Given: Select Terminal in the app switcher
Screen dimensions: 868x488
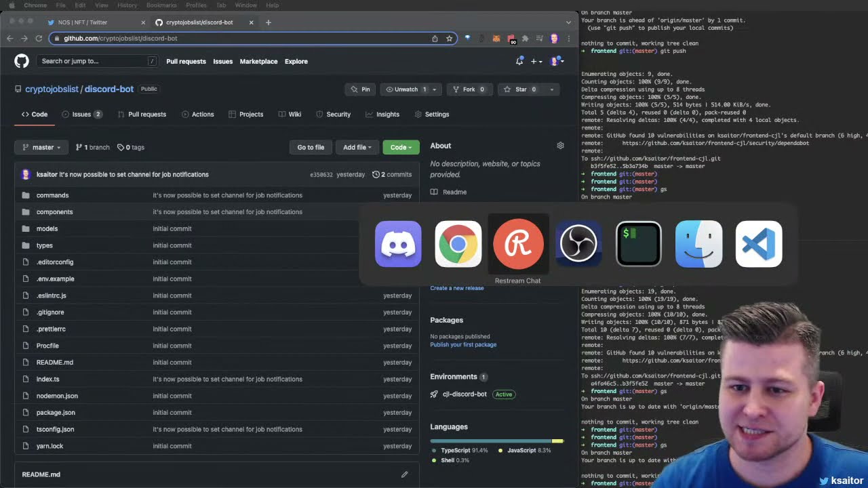Looking at the screenshot, I should click(639, 244).
